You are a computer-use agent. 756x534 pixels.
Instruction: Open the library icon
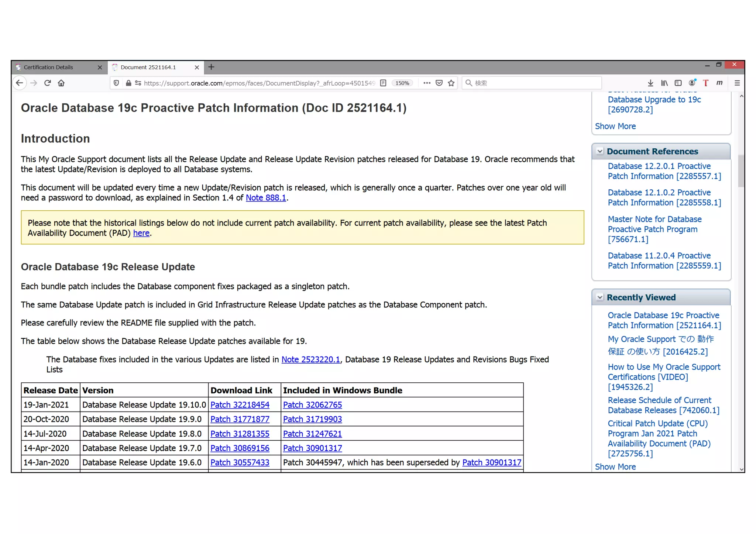(x=664, y=83)
